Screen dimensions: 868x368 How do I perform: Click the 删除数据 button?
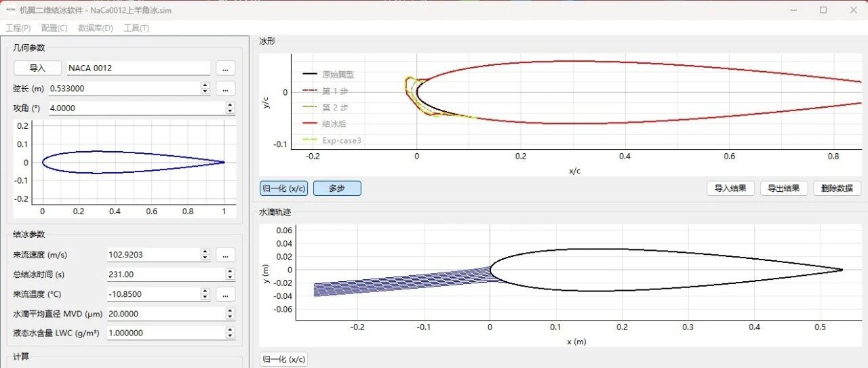837,188
